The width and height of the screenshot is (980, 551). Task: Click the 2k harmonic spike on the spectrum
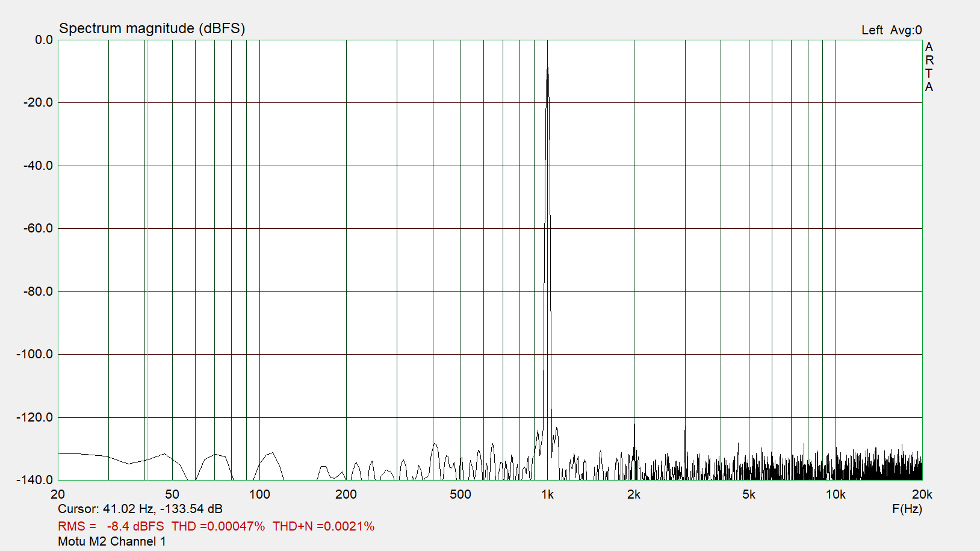click(x=634, y=426)
